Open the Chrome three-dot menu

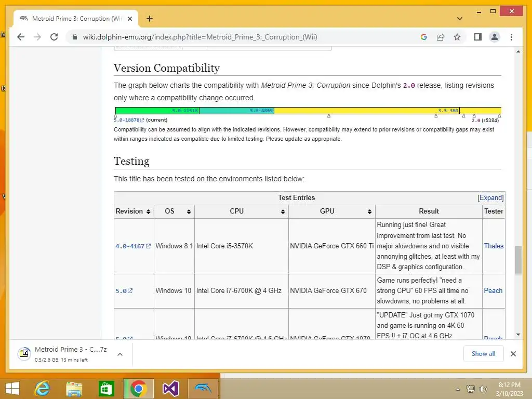(x=511, y=37)
